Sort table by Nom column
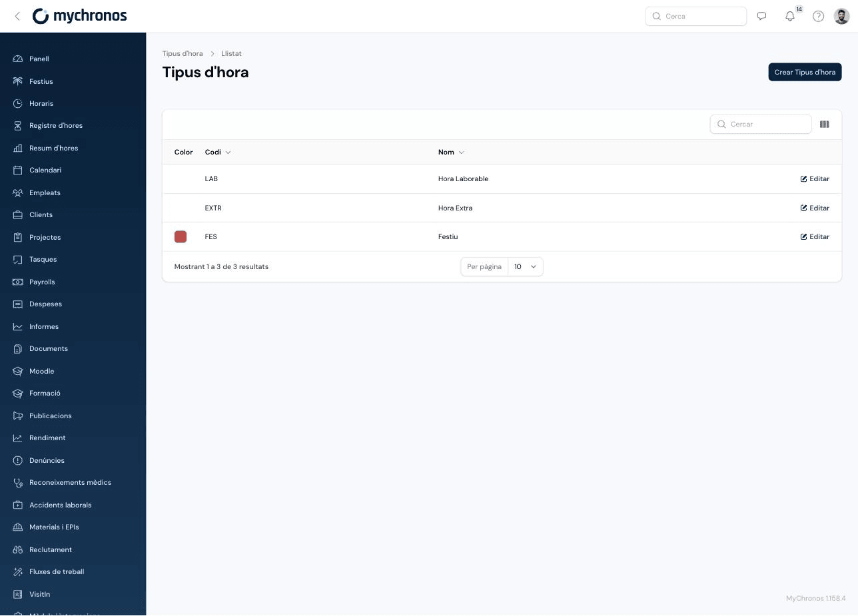 coord(451,153)
